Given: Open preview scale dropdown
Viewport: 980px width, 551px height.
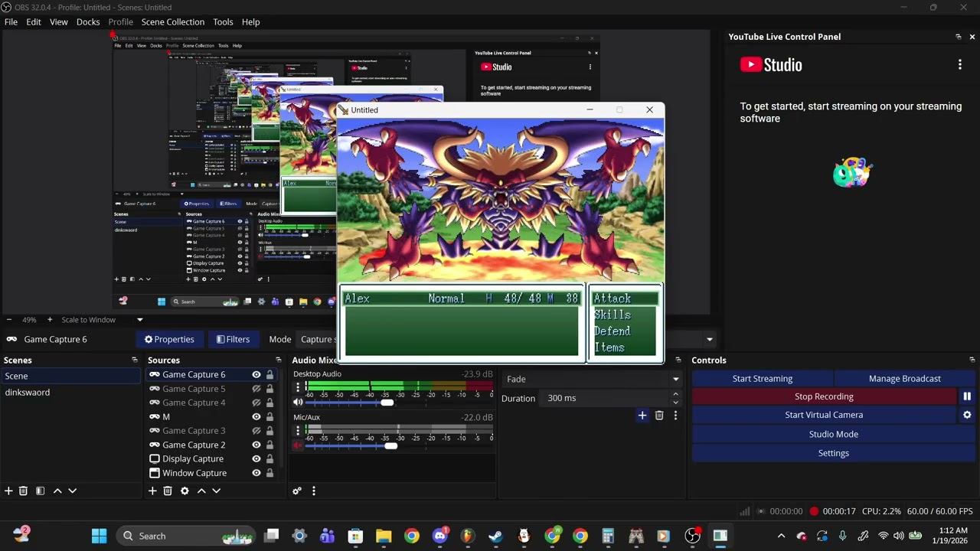Looking at the screenshot, I should coord(139,319).
